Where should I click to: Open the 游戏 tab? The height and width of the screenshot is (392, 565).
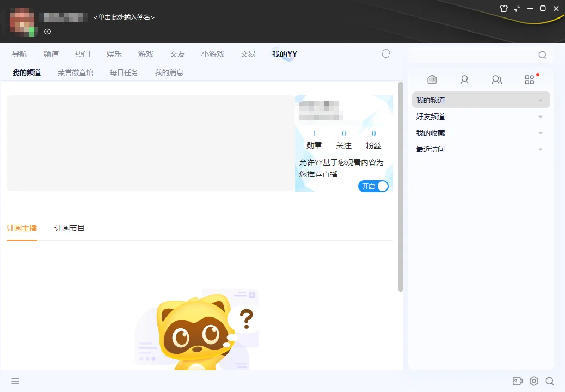click(146, 54)
